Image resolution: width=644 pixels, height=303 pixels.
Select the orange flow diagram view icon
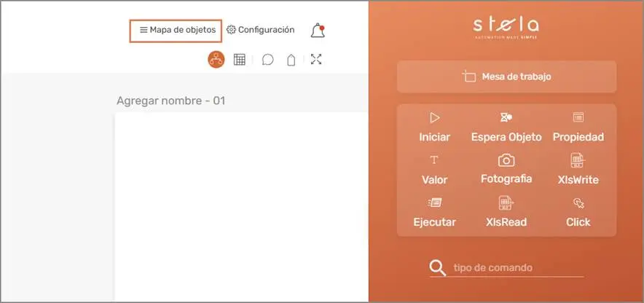(x=216, y=60)
